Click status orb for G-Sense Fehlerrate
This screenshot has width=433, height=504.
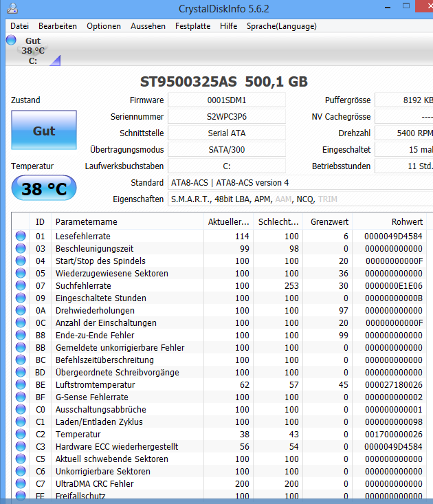point(21,397)
